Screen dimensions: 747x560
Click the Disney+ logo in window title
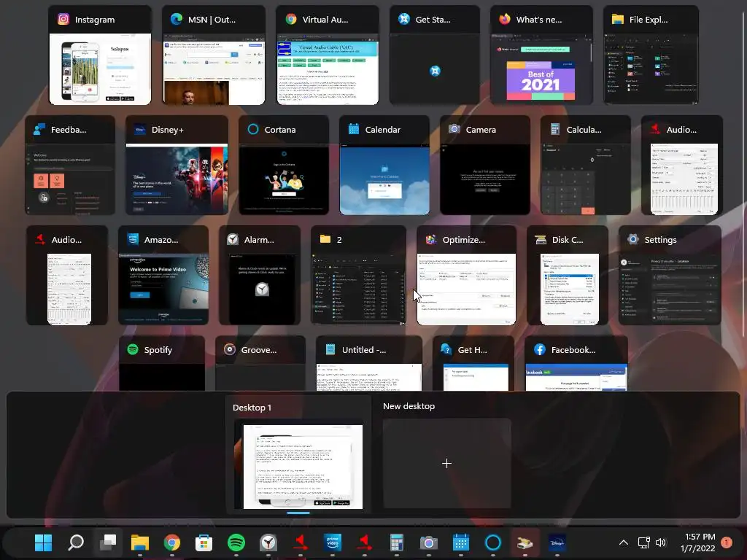[x=140, y=130]
